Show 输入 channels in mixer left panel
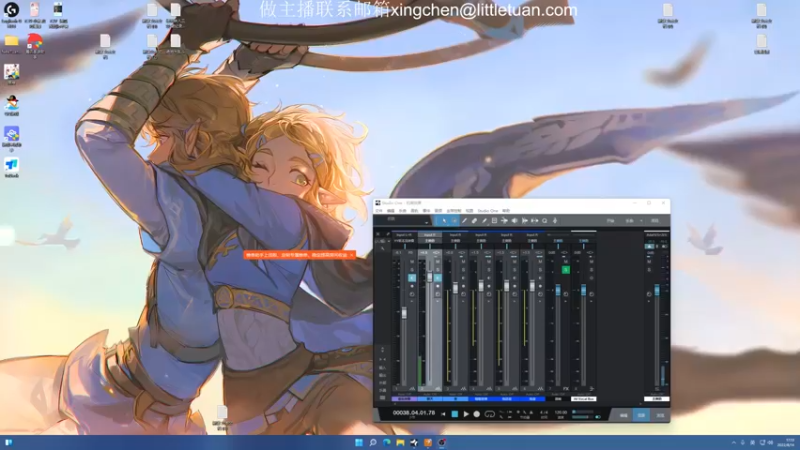The image size is (800, 450). click(x=383, y=367)
